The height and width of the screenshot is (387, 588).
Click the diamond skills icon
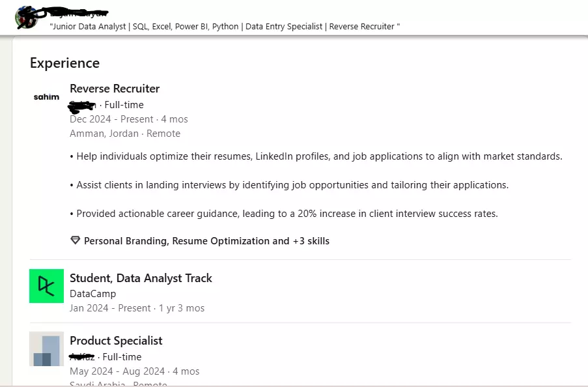pyautogui.click(x=76, y=241)
